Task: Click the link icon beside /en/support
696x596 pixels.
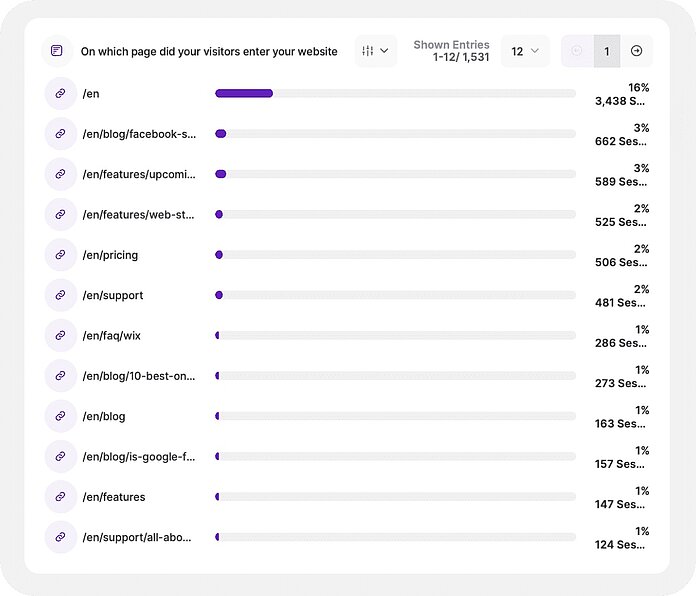Action: (60, 295)
